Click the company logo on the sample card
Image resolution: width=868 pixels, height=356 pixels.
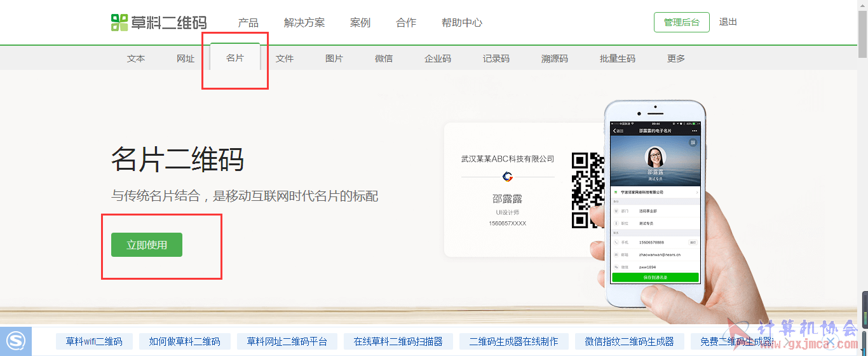[x=508, y=177]
